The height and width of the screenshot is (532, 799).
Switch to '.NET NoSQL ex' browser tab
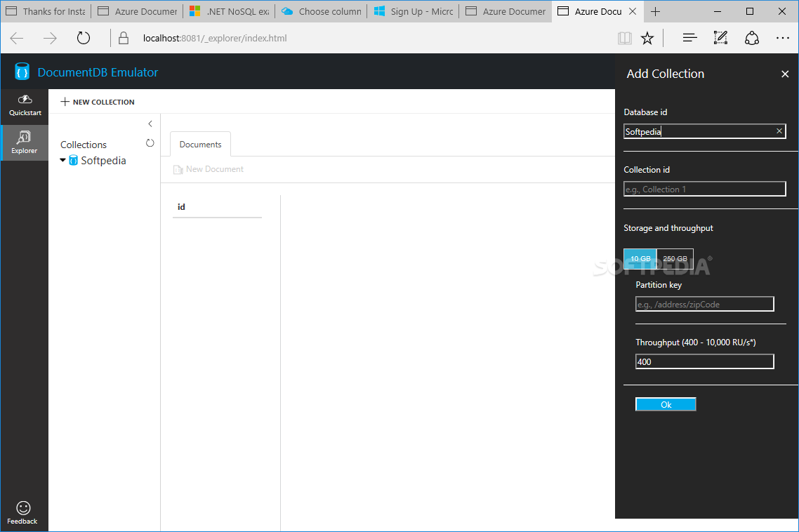pos(230,11)
